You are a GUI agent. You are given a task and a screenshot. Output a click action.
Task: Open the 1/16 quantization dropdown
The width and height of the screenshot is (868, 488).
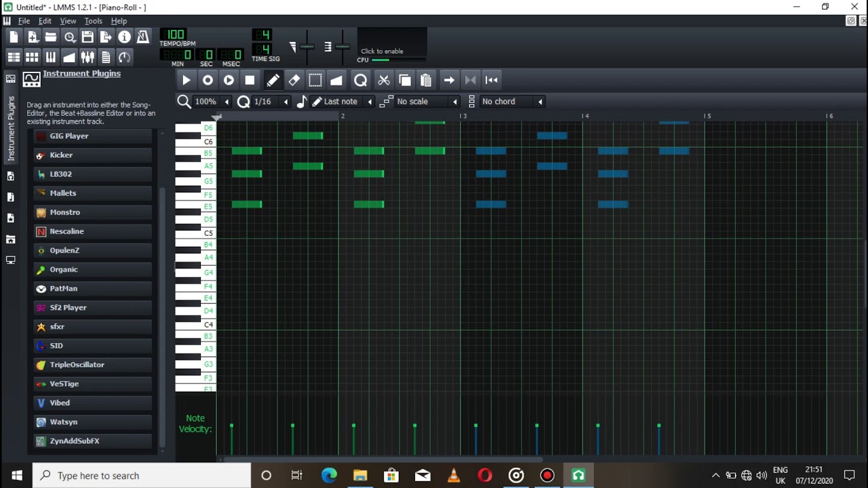click(x=271, y=102)
